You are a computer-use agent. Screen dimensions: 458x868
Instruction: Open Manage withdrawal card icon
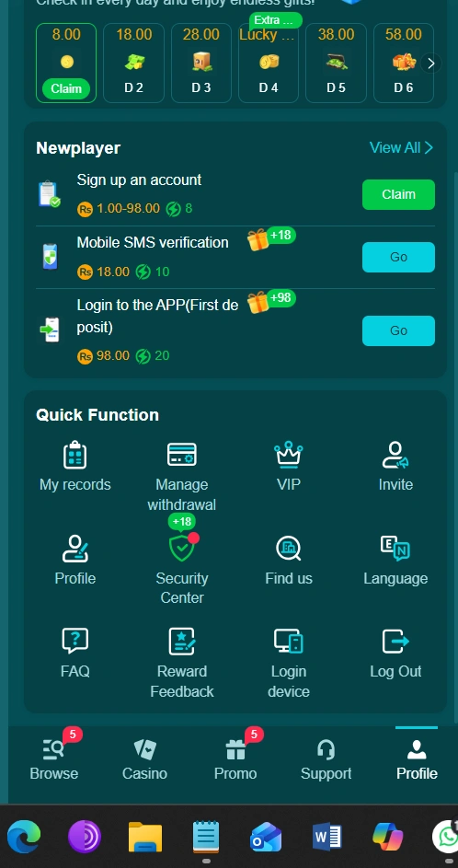pyautogui.click(x=181, y=455)
